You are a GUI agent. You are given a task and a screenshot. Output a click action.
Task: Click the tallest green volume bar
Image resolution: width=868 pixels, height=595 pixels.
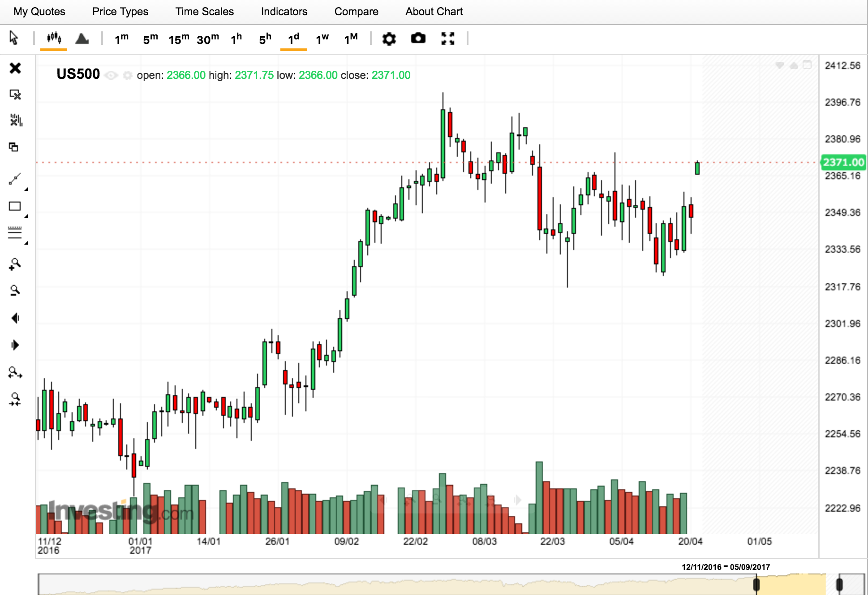coord(539,497)
